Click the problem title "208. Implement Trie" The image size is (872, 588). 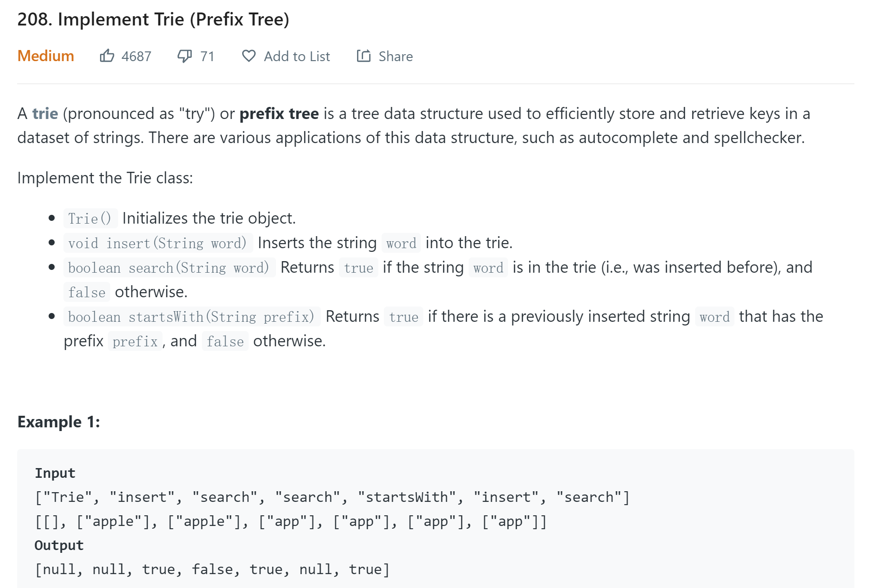point(153,19)
